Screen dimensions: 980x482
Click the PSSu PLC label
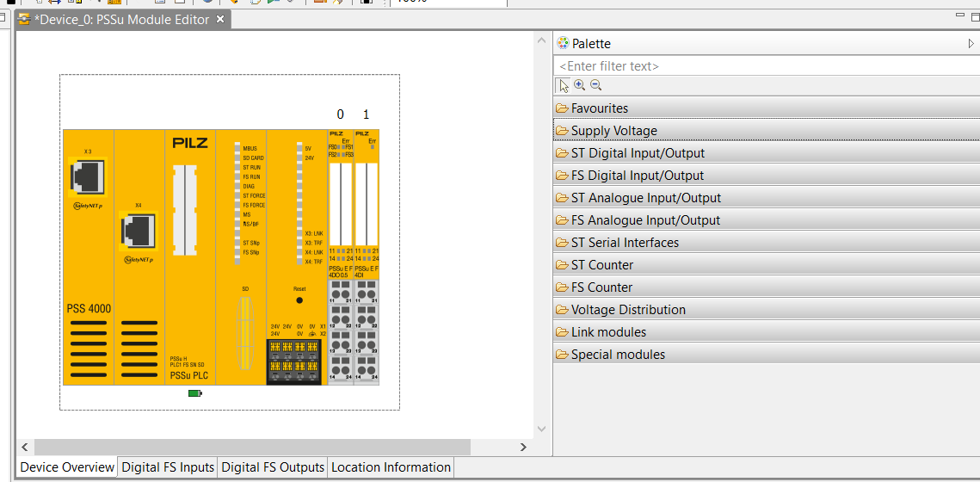tap(188, 376)
